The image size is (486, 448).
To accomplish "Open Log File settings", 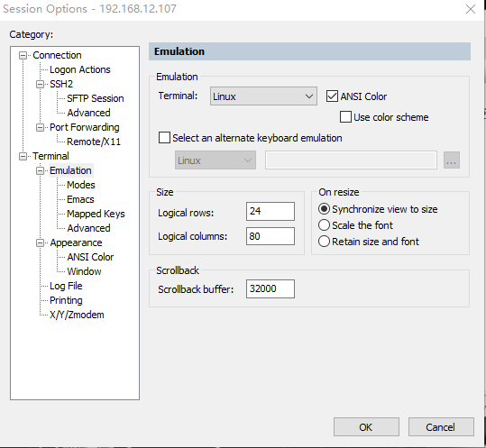I will tap(66, 286).
